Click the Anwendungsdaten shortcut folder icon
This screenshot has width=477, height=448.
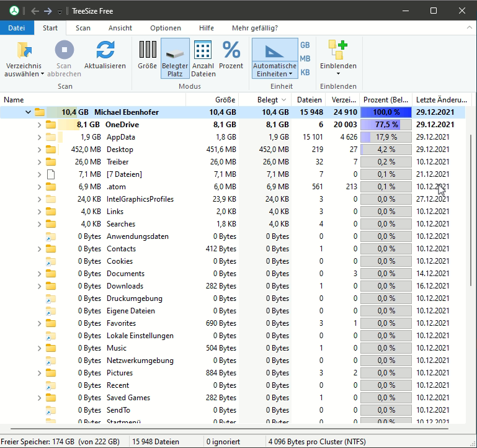click(51, 236)
